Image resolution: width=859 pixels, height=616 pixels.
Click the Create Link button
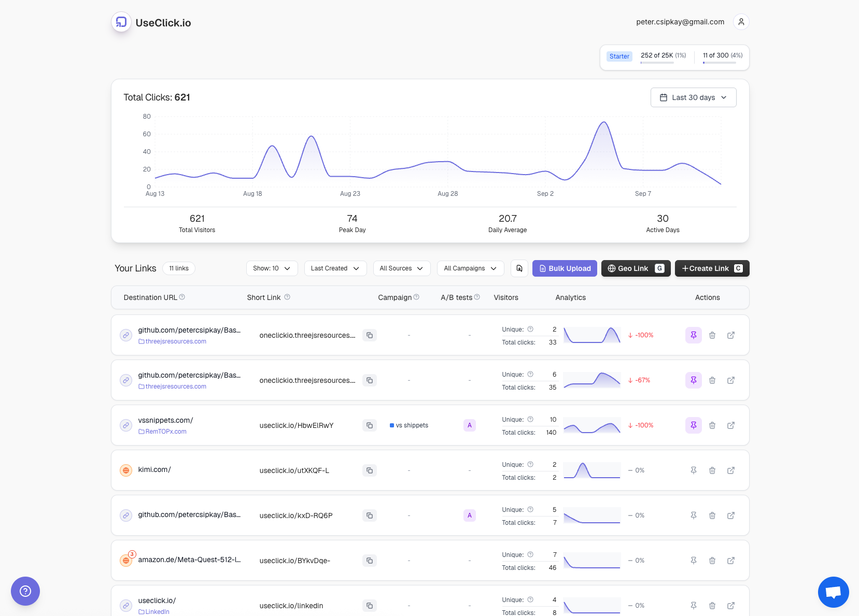711,268
